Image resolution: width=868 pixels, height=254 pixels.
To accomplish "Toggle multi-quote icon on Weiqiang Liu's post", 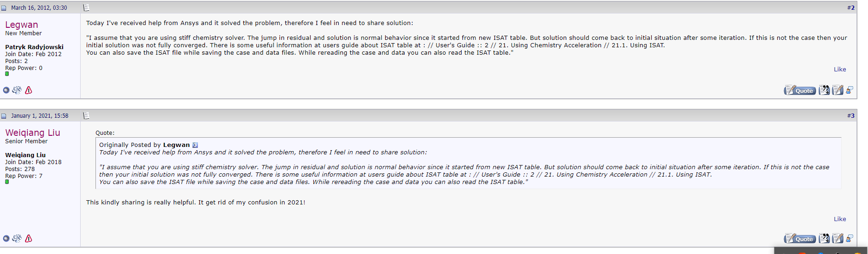I will tap(824, 238).
